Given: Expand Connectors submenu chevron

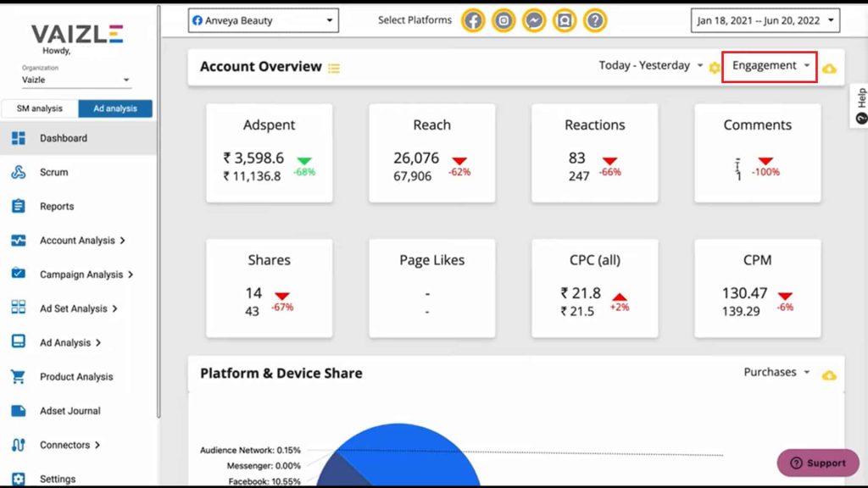Looking at the screenshot, I should pos(97,445).
